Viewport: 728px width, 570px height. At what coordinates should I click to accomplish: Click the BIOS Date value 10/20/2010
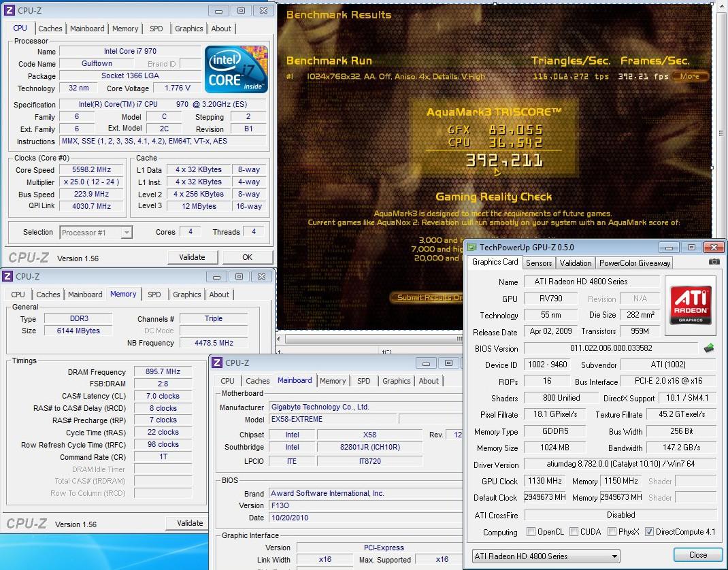366,518
